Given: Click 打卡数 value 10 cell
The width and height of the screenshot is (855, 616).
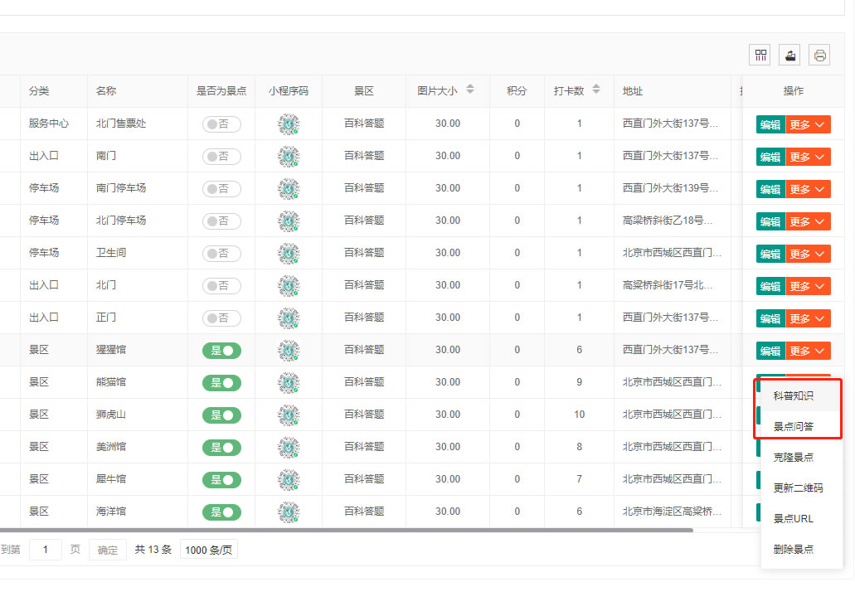Looking at the screenshot, I should coord(579,415).
